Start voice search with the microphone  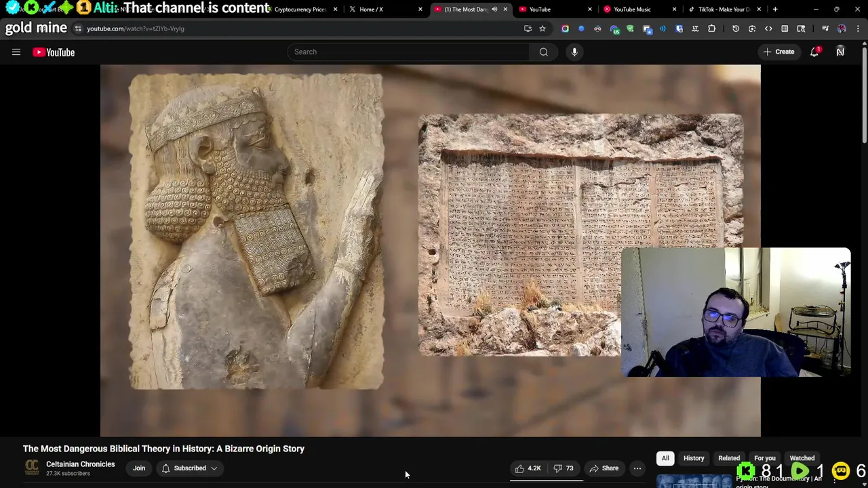pyautogui.click(x=574, y=52)
